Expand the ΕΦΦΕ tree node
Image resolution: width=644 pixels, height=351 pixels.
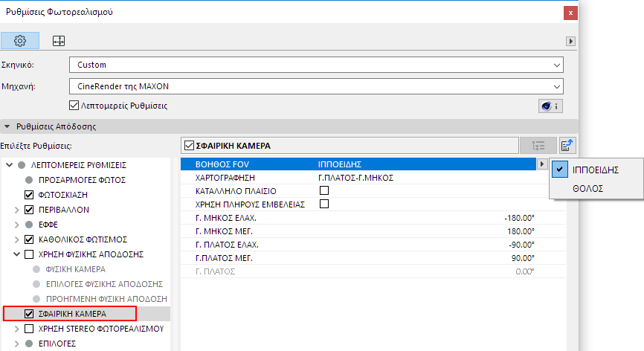16,225
